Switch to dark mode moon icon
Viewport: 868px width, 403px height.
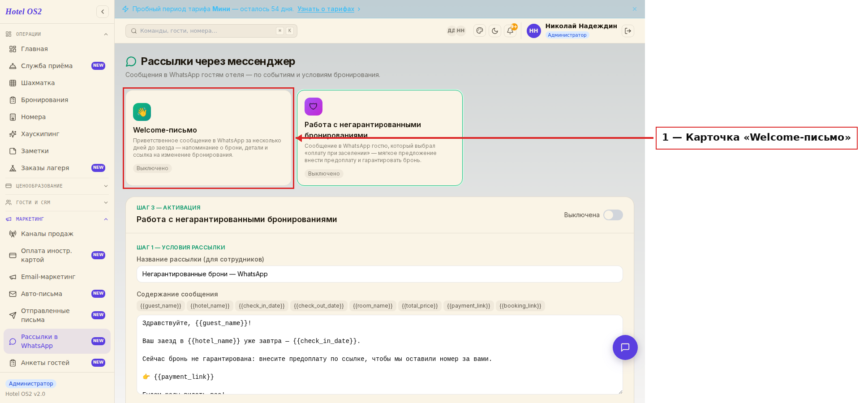495,31
